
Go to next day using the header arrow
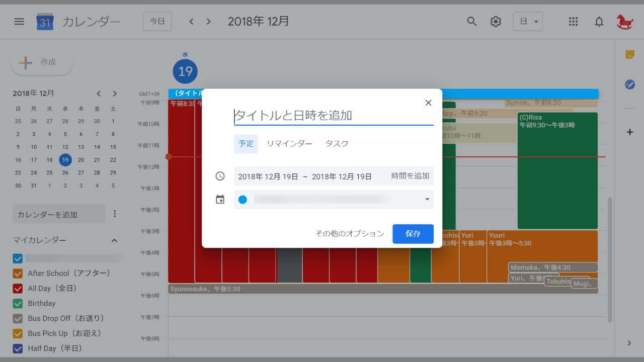pos(208,22)
